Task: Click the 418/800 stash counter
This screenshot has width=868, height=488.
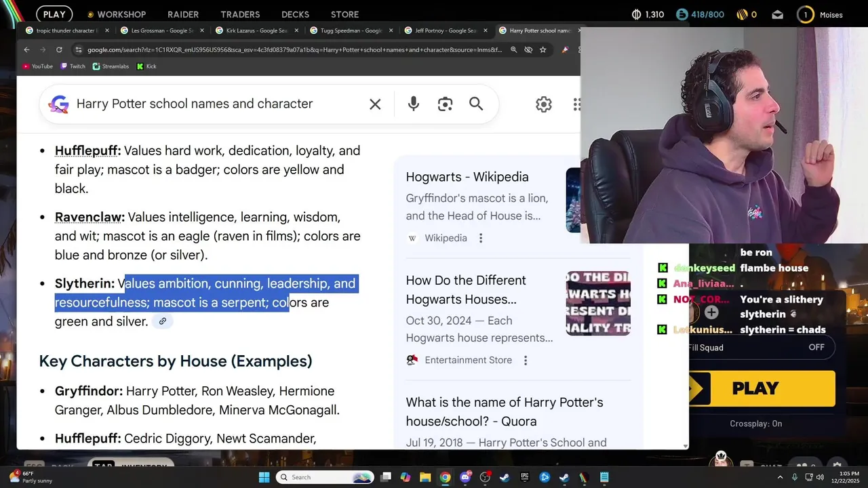Action: tap(701, 14)
